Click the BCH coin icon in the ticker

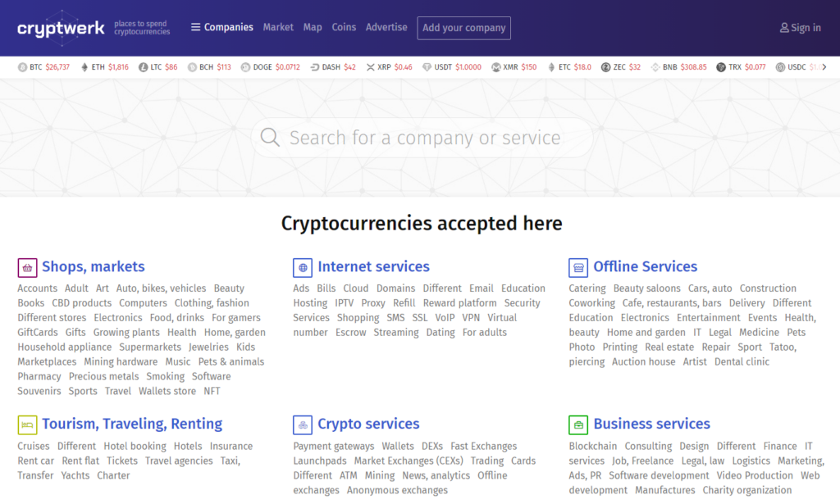tap(192, 67)
